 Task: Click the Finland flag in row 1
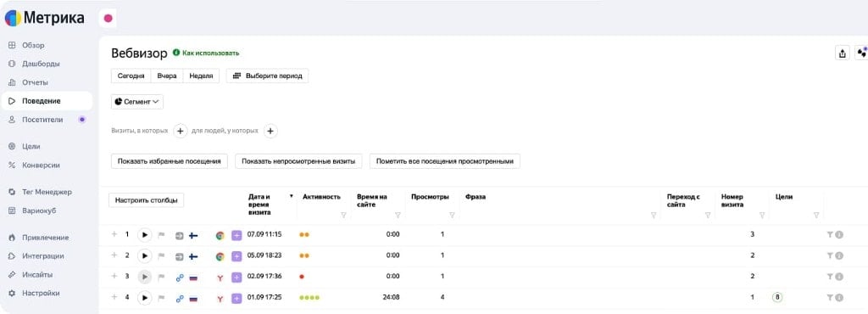coord(194,235)
